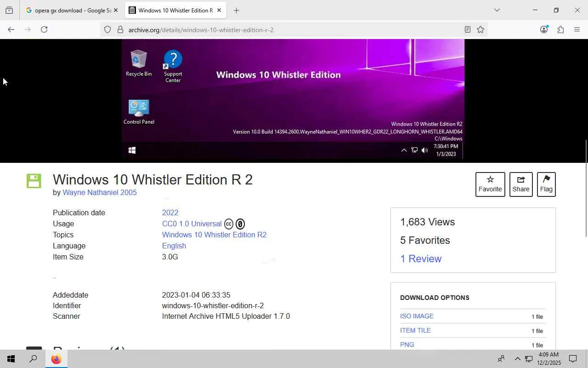588x368 pixels.
Task: Select the Windows 10 Whistler Edition tab
Action: (x=176, y=10)
